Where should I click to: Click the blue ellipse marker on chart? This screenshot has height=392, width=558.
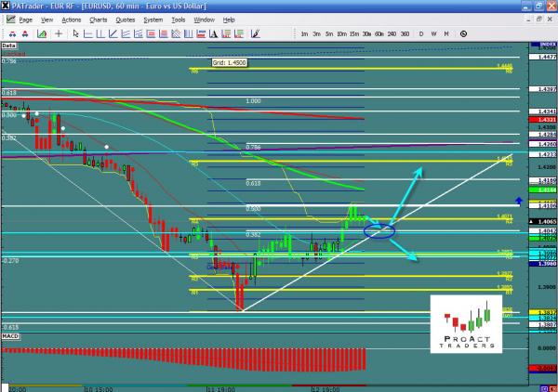(x=379, y=229)
